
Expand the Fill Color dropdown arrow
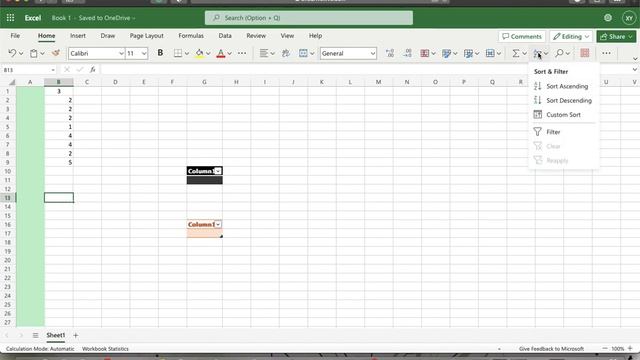coord(208,53)
